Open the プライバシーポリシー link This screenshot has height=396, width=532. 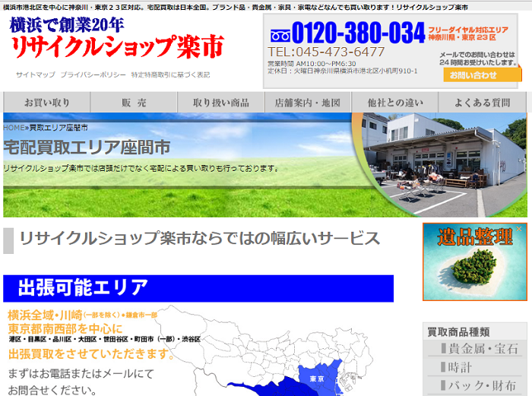click(93, 74)
